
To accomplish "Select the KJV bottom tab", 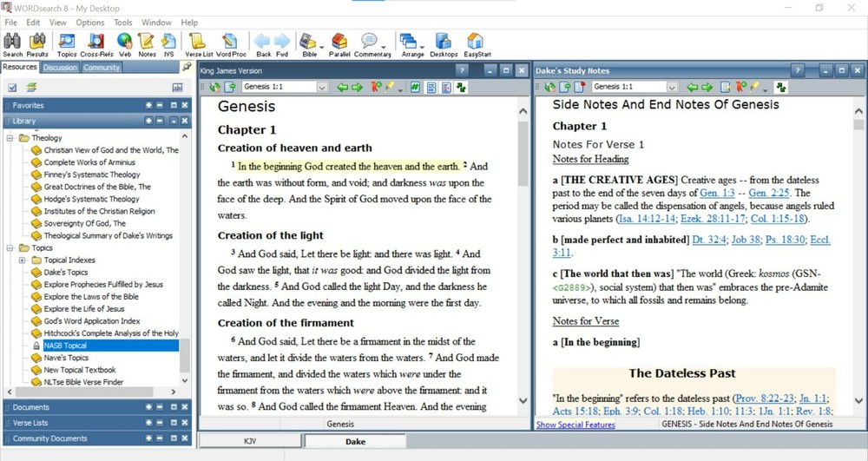I will point(250,441).
